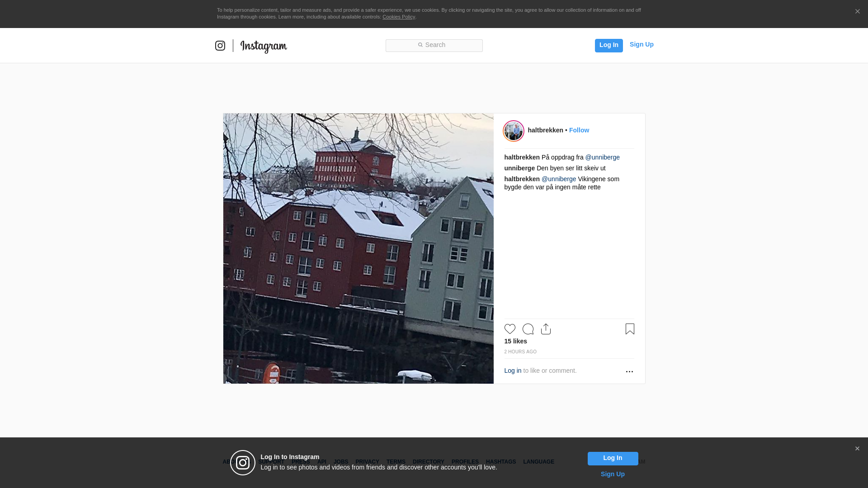Open the DIRECTORY footer link

[x=428, y=462]
